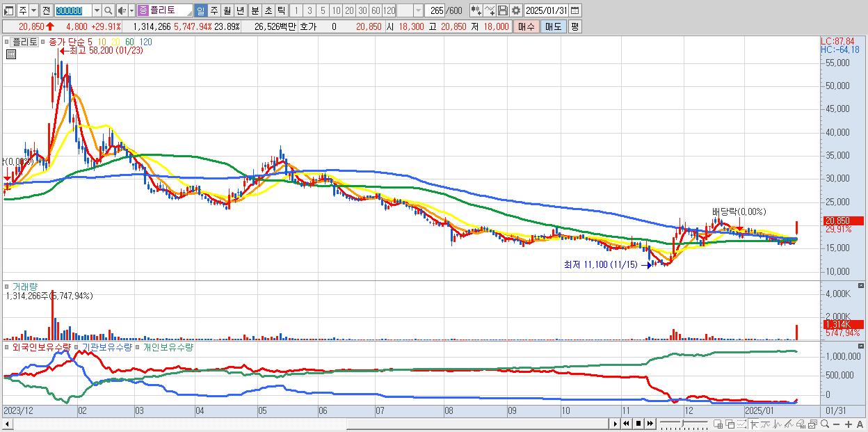Click the 전 button in top toolbar
The height and width of the screenshot is (432, 868).
point(46,11)
